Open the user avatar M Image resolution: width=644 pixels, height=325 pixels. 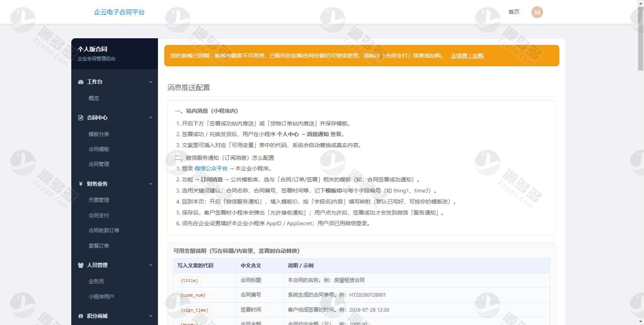pyautogui.click(x=537, y=12)
